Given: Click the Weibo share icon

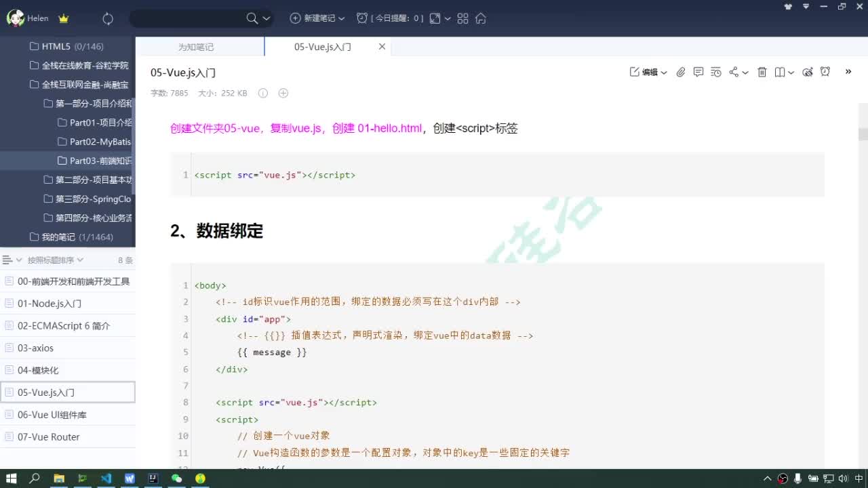Looking at the screenshot, I should [808, 72].
